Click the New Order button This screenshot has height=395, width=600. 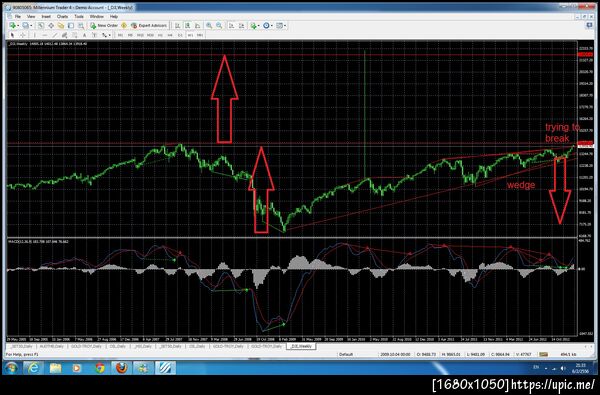pos(104,26)
